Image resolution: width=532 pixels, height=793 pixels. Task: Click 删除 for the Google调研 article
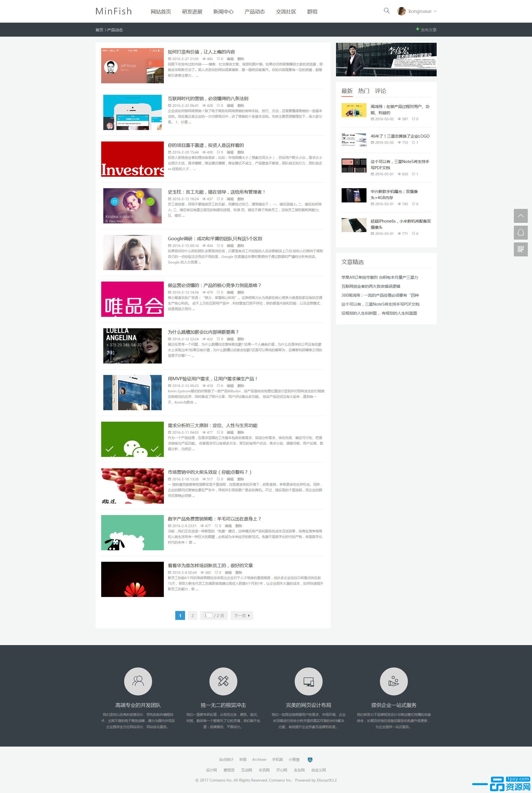click(x=240, y=246)
